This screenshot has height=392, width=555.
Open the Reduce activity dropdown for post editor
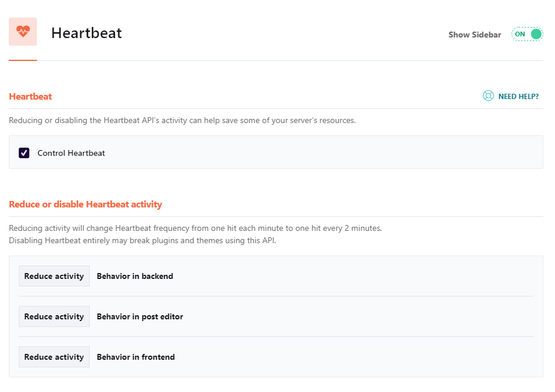tap(54, 316)
